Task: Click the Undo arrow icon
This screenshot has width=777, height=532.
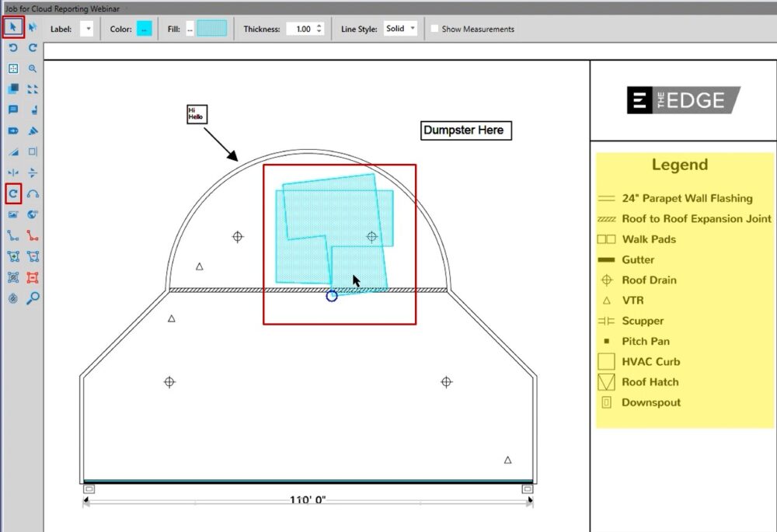Action: 13,48
